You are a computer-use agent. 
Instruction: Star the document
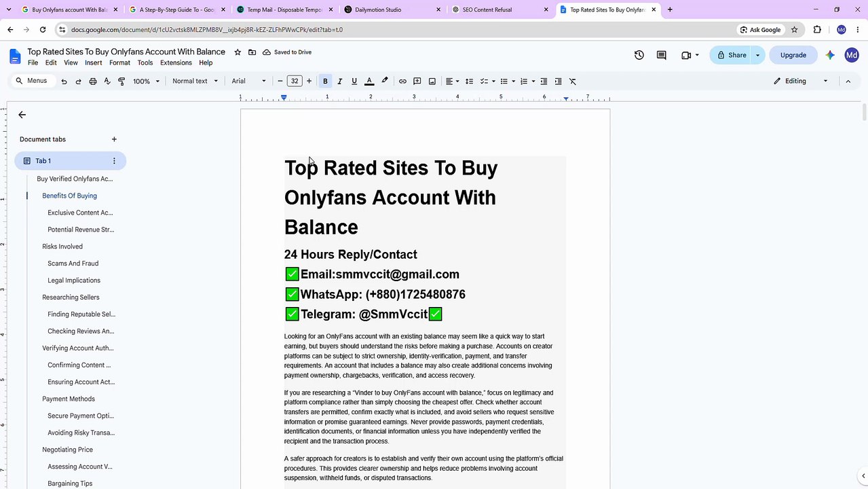238,52
